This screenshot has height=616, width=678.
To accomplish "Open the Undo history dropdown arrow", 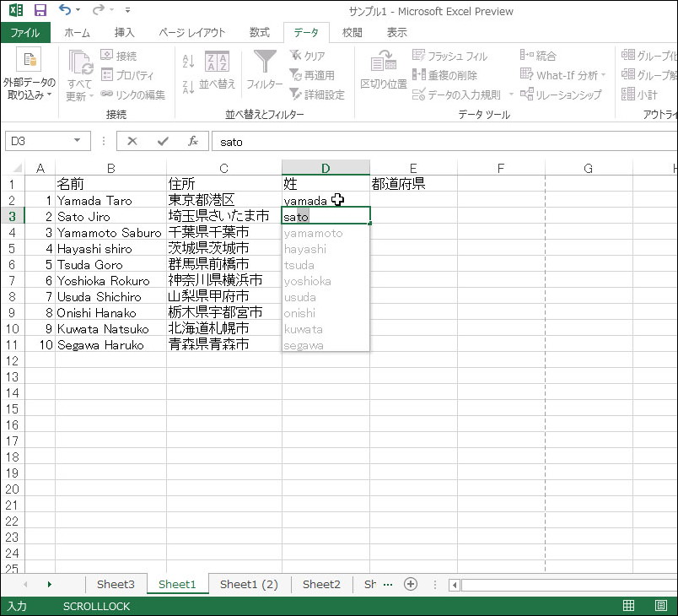I will [x=78, y=9].
